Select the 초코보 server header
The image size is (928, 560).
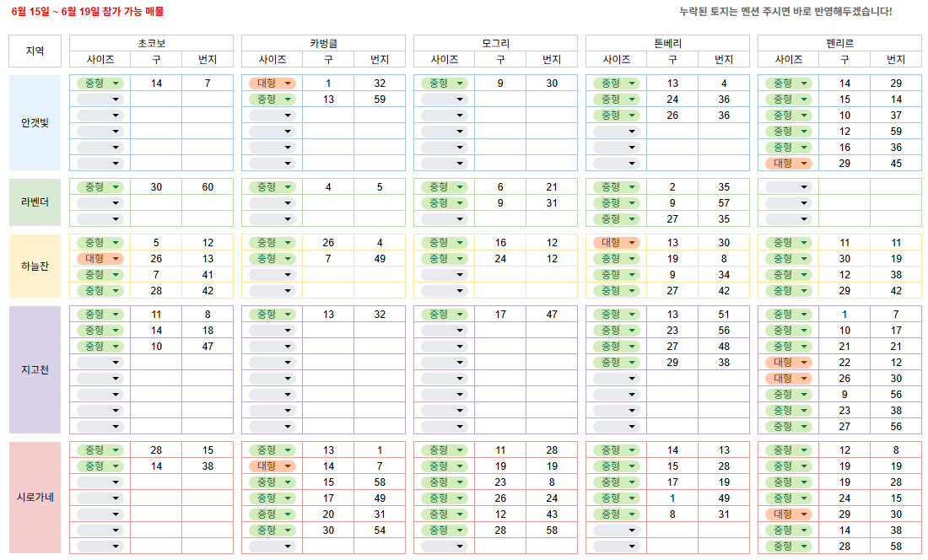point(152,43)
